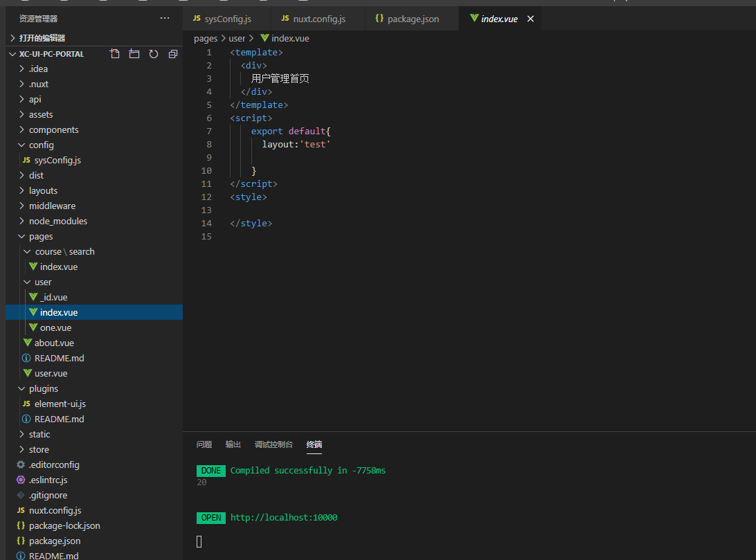Create a new file using the Explorer toolbar icon
Viewport: 756px width, 560px height.
[x=115, y=53]
